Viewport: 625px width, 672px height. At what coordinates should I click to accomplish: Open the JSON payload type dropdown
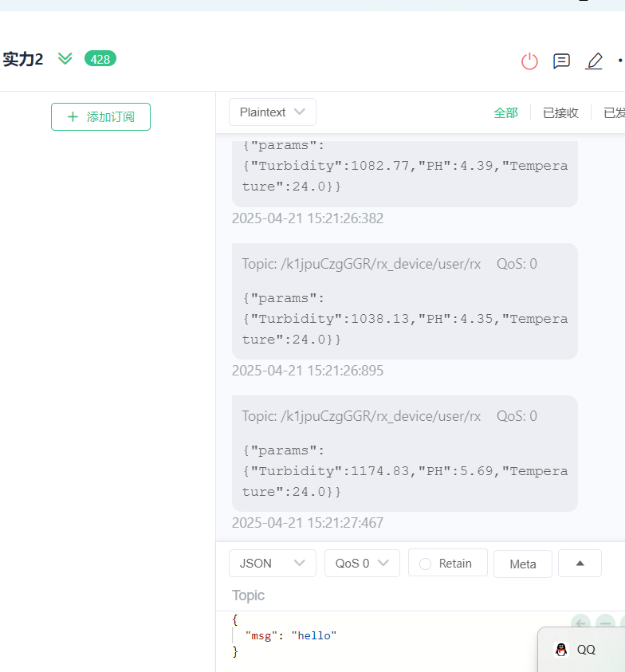(x=272, y=564)
